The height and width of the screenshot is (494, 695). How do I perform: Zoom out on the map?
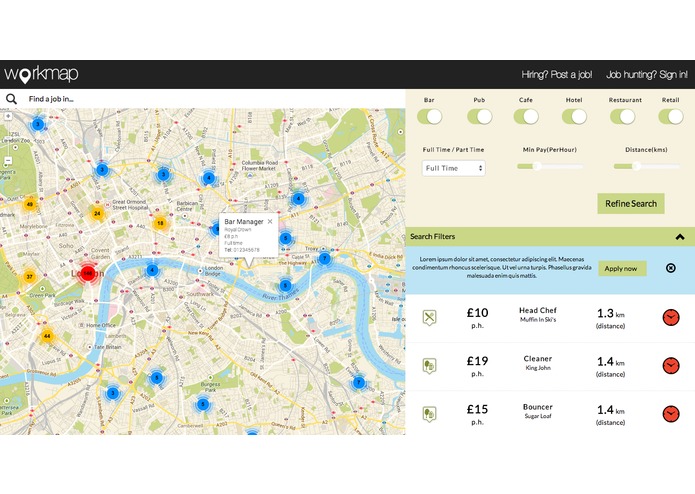(8, 160)
